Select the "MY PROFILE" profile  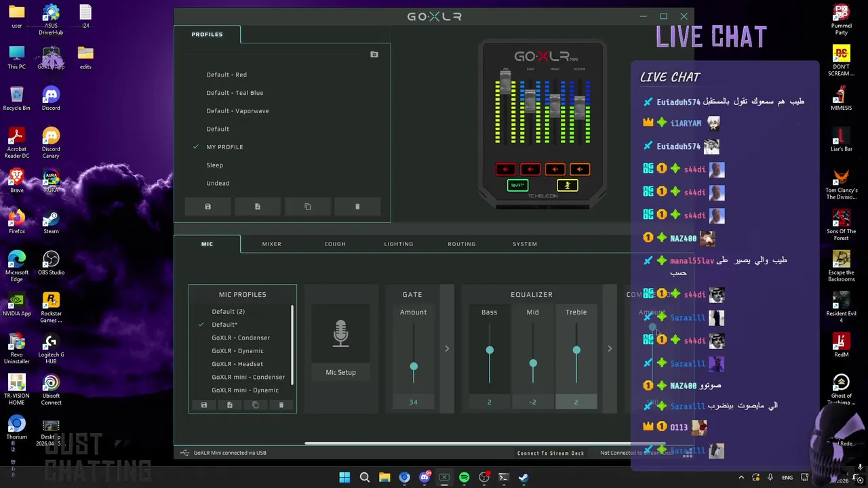tap(224, 147)
